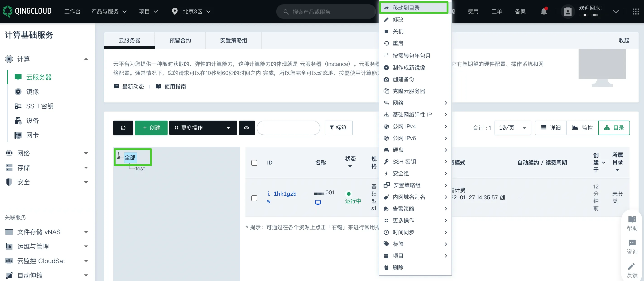Screen dimensions: 644x281
Task: Select 创建备份 in context menu
Action: tap(415, 79)
